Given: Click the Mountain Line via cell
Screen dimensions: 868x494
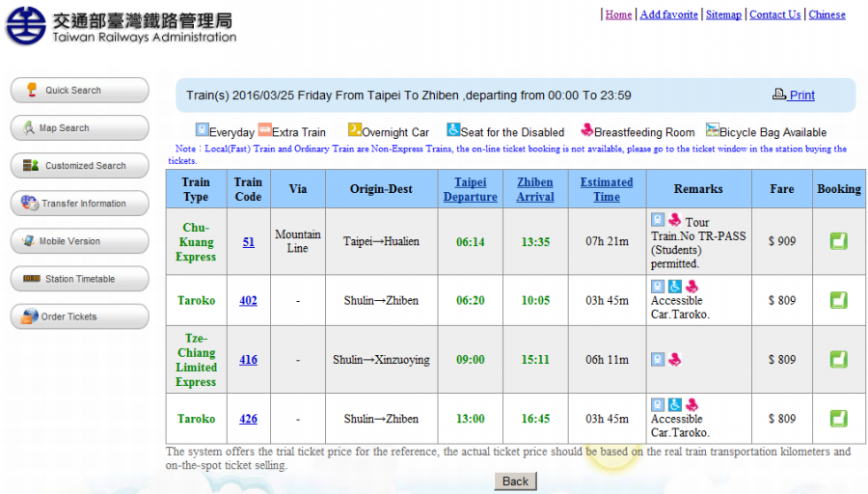Looking at the screenshot, I should click(x=298, y=241).
